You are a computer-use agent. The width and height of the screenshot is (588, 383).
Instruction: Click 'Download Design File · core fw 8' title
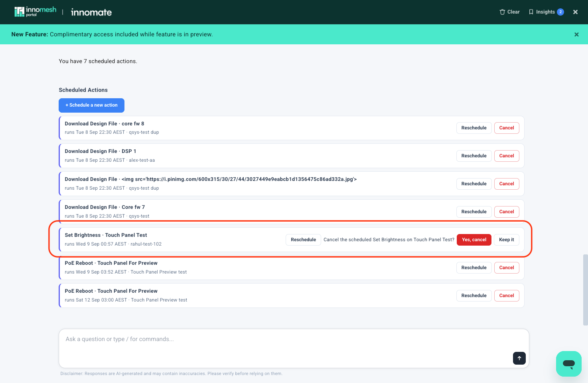point(105,124)
